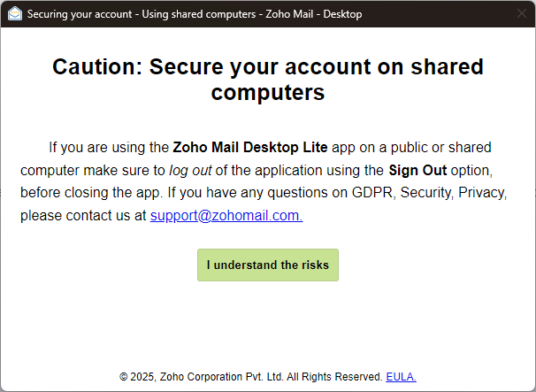Image resolution: width=536 pixels, height=392 pixels.
Task: Click the "If you are using the" opening text
Action: [109, 147]
